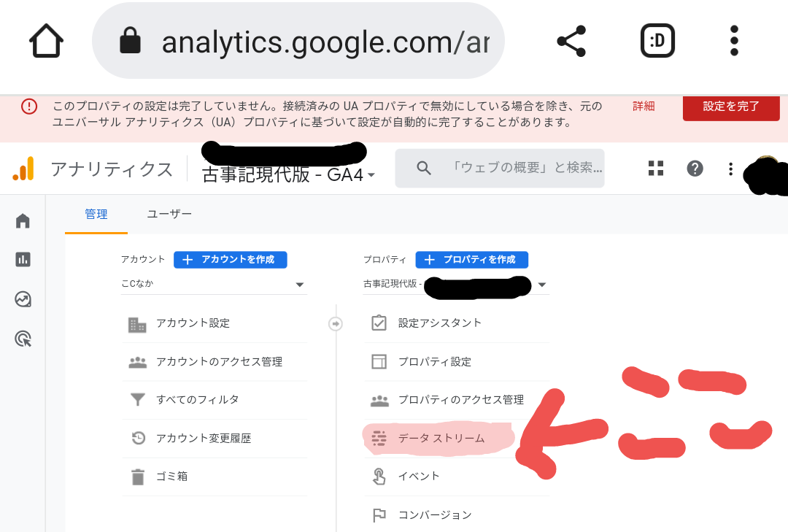Click the setup assistant checklist icon
This screenshot has width=788, height=532.
coord(379,323)
